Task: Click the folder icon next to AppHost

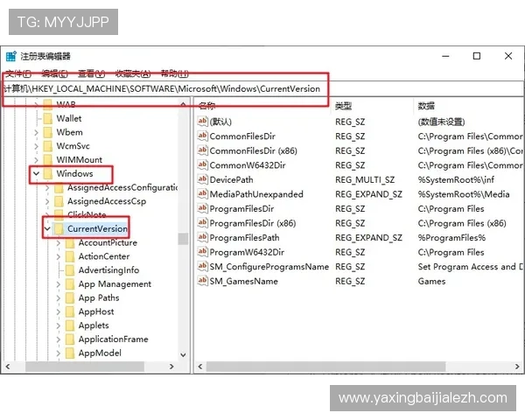Action: coord(70,311)
